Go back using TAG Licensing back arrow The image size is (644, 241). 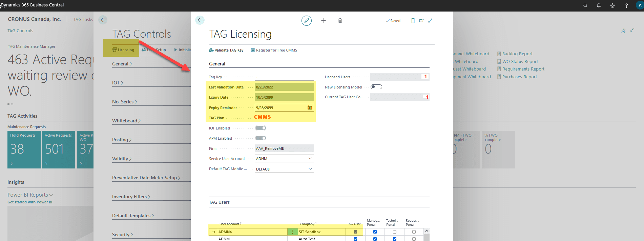tap(200, 20)
